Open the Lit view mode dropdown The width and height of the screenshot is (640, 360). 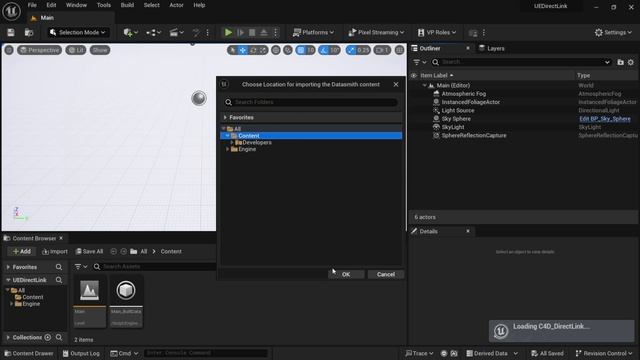(x=76, y=50)
